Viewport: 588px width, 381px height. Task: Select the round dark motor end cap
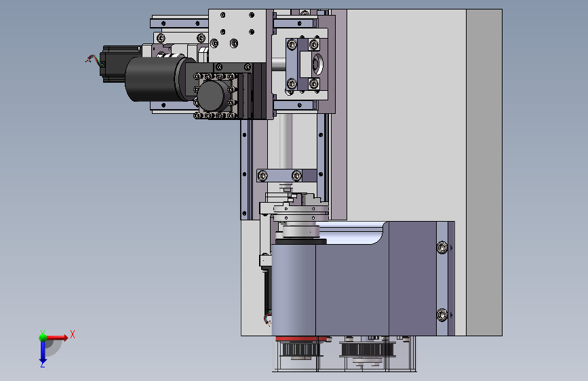[x=212, y=96]
